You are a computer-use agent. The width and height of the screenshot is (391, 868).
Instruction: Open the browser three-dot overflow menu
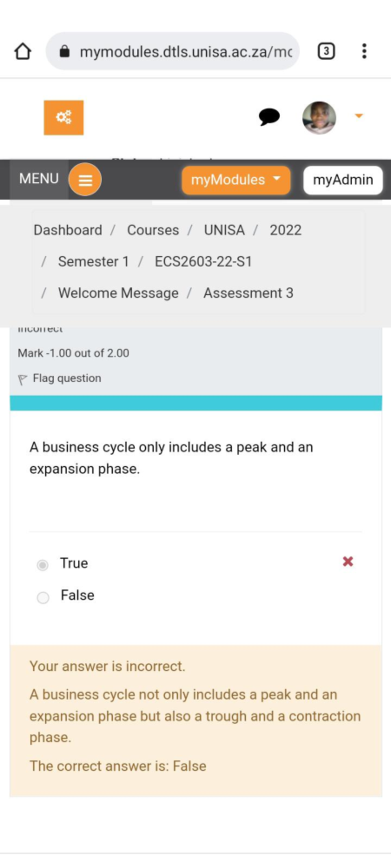[x=364, y=51]
